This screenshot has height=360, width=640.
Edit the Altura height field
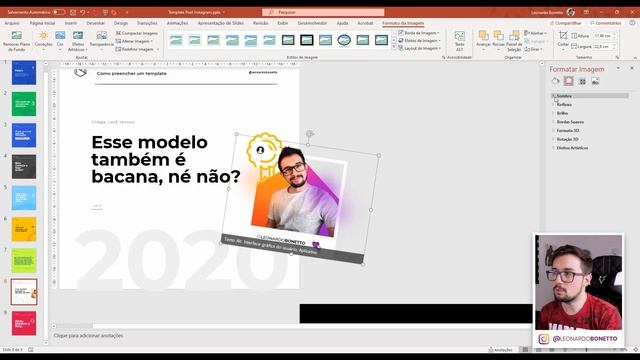604,36
